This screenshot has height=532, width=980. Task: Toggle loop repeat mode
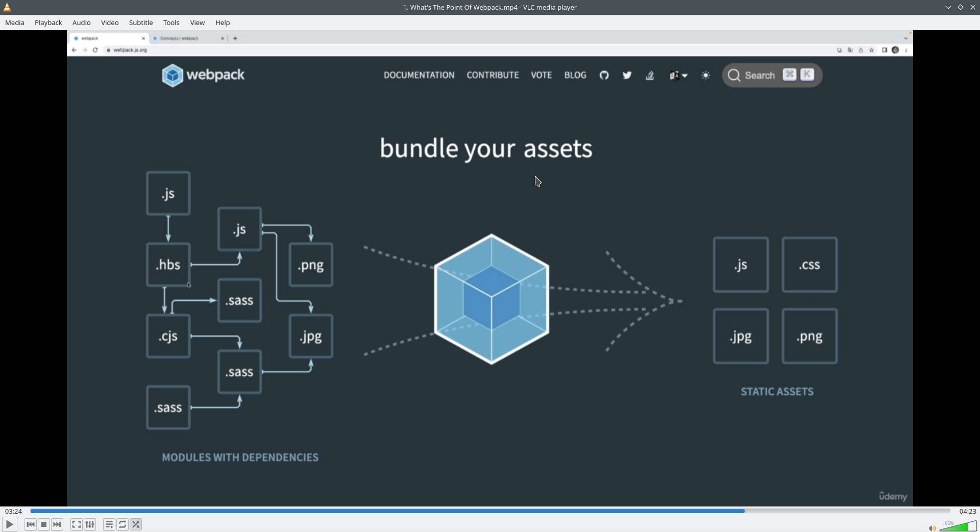(x=122, y=524)
